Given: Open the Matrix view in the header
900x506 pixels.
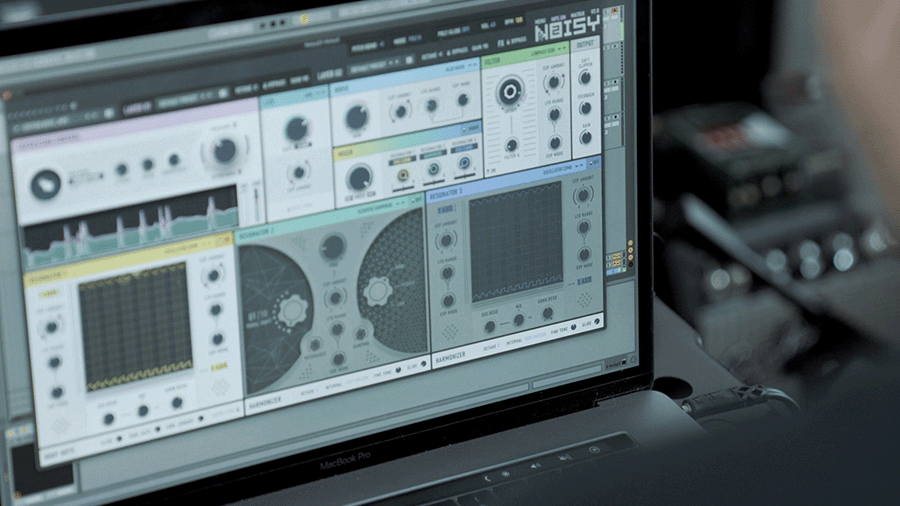Looking at the screenshot, I should click(577, 14).
